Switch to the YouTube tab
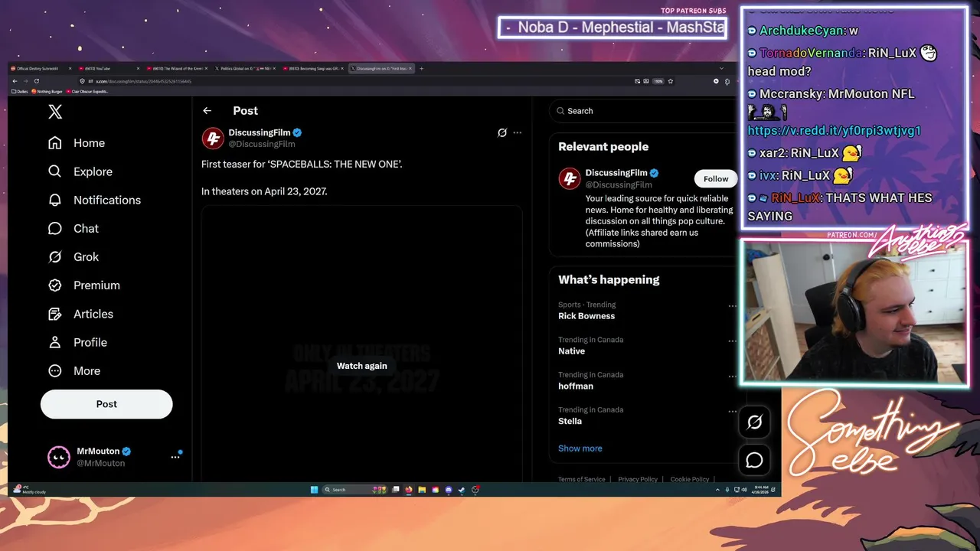Image resolution: width=980 pixels, height=551 pixels. [x=107, y=69]
